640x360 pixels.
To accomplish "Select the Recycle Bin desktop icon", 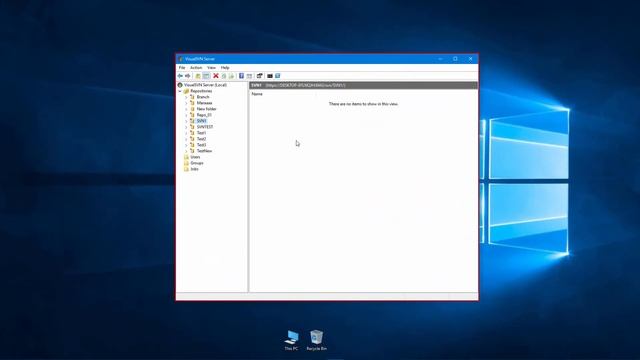I will pyautogui.click(x=316, y=340).
